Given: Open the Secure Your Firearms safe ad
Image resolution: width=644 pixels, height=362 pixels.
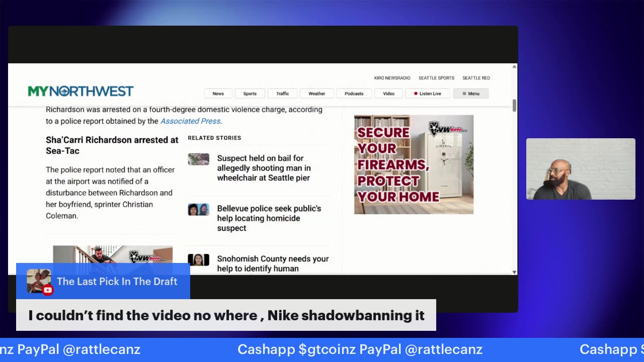Looking at the screenshot, I should pyautogui.click(x=414, y=164).
